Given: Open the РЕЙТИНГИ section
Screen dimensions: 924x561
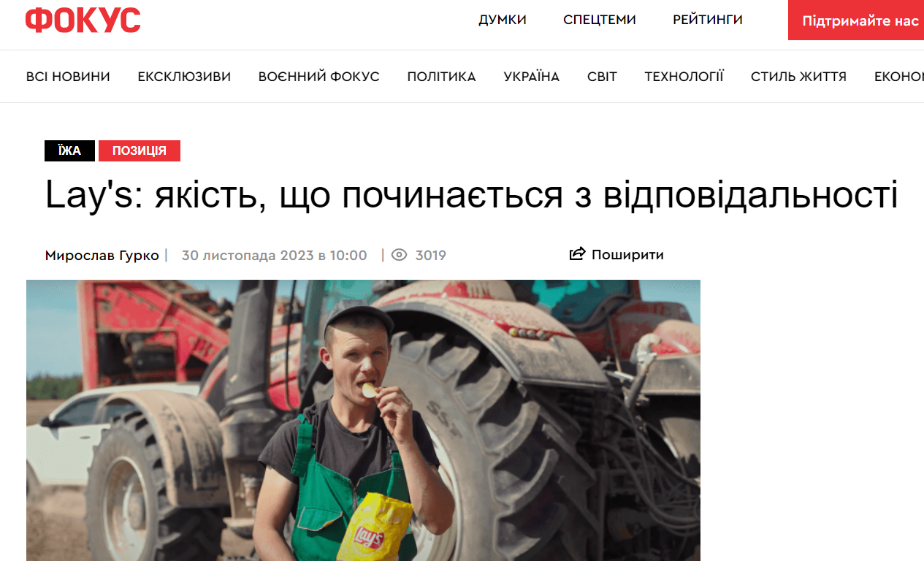Looking at the screenshot, I should pos(708,20).
